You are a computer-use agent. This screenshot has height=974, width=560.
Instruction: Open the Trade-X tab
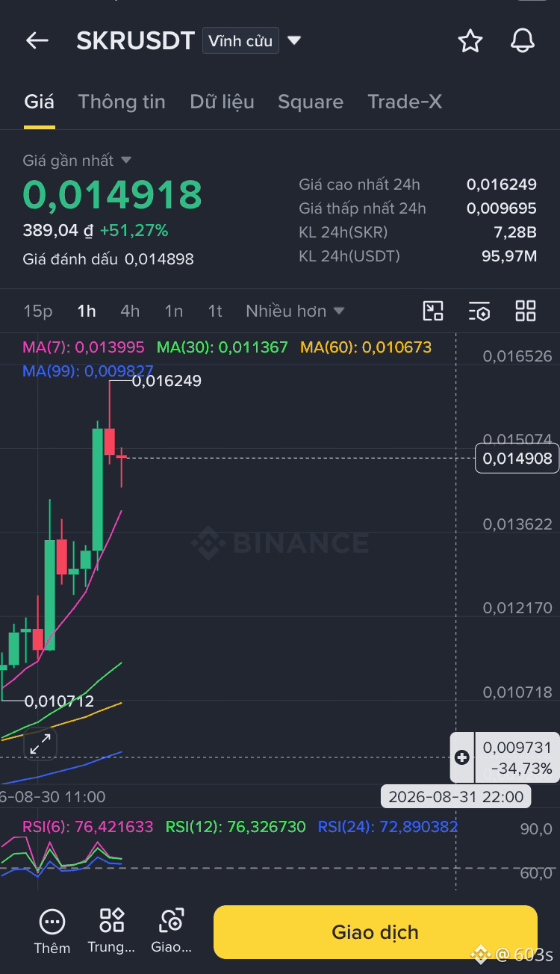pyautogui.click(x=405, y=102)
